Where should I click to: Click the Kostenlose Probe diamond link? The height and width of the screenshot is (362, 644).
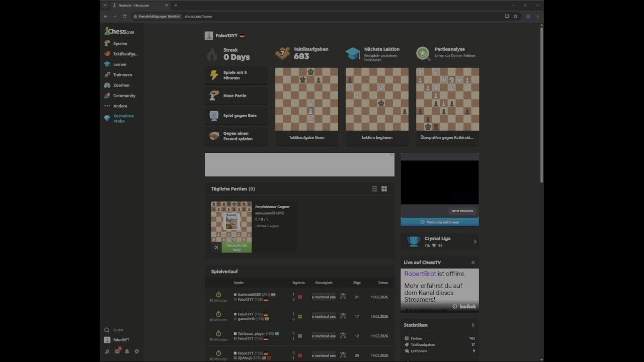click(x=119, y=118)
